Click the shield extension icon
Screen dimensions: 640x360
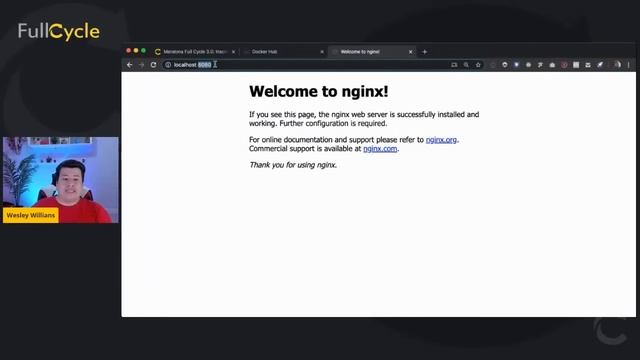pos(504,65)
